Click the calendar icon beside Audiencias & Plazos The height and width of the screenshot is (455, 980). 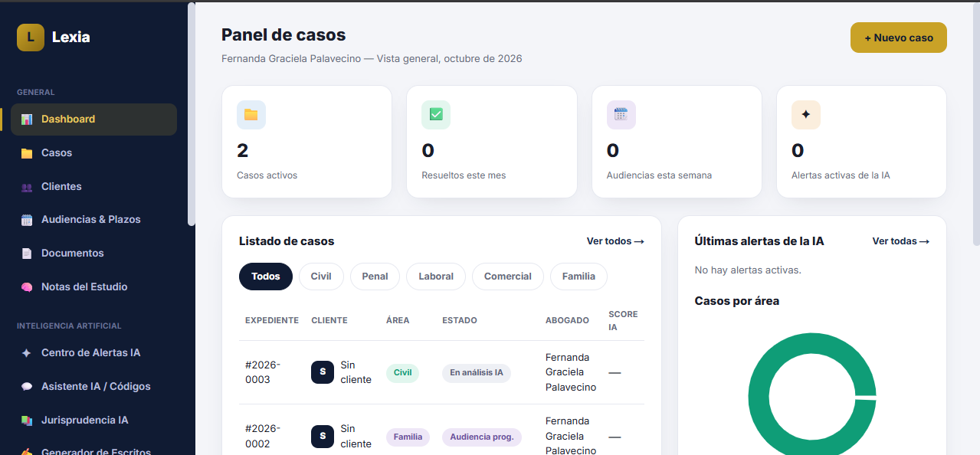coord(27,220)
